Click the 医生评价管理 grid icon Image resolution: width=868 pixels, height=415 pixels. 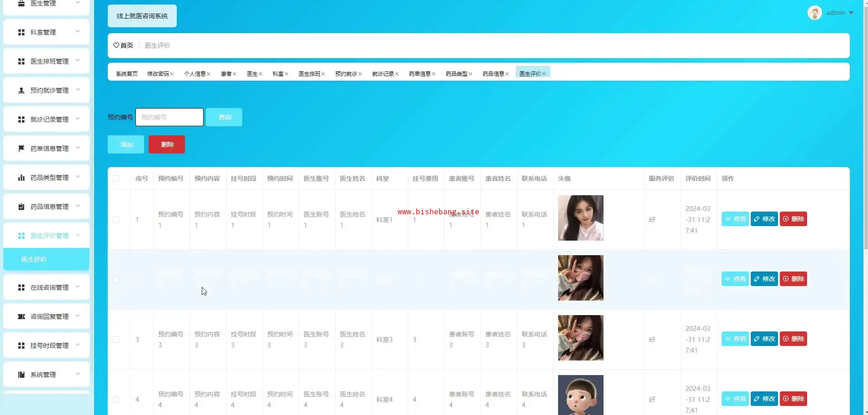21,236
